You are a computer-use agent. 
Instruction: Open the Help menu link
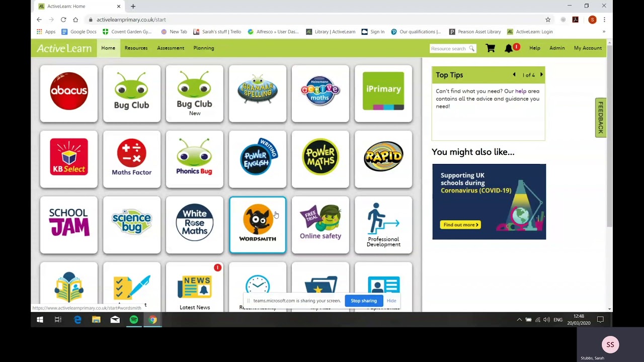[535, 48]
